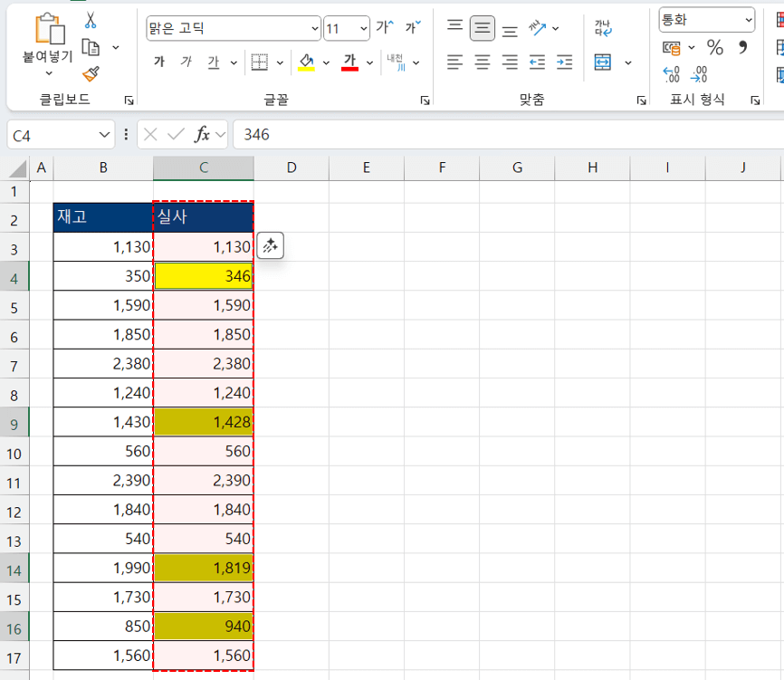This screenshot has width=784, height=680.
Task: Click the yellow fill color button
Action: pos(306,62)
